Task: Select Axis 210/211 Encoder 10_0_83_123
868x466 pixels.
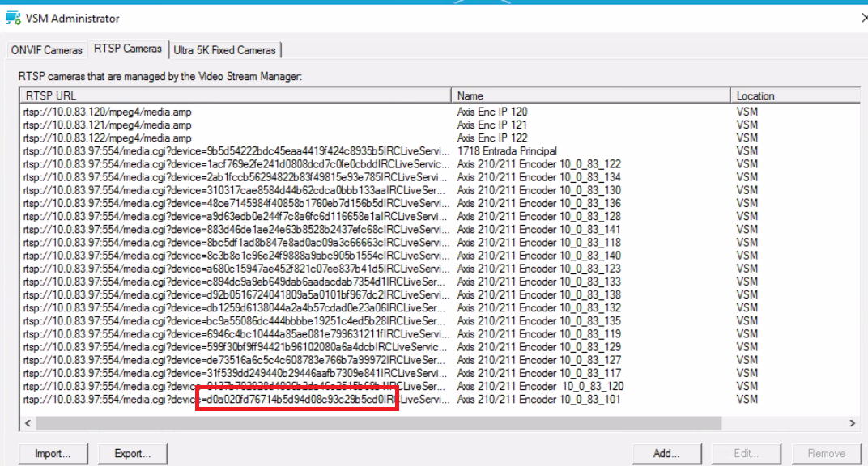Action: [538, 269]
